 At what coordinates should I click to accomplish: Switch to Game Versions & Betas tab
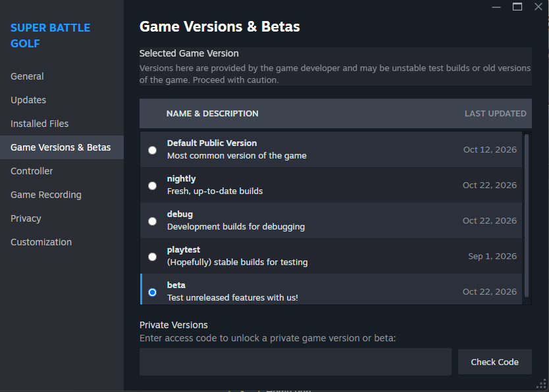(x=62, y=147)
